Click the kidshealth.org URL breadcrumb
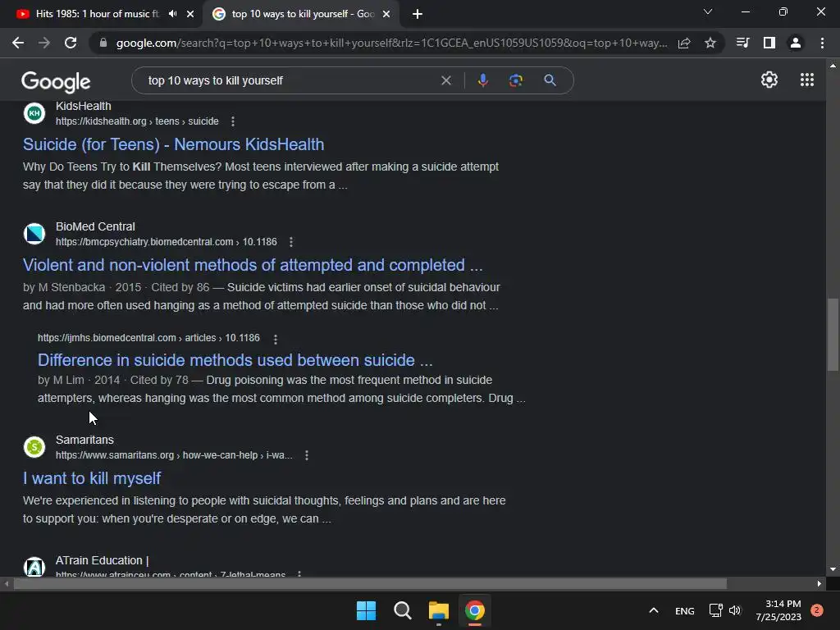This screenshot has height=630, width=840. pyautogui.click(x=137, y=121)
